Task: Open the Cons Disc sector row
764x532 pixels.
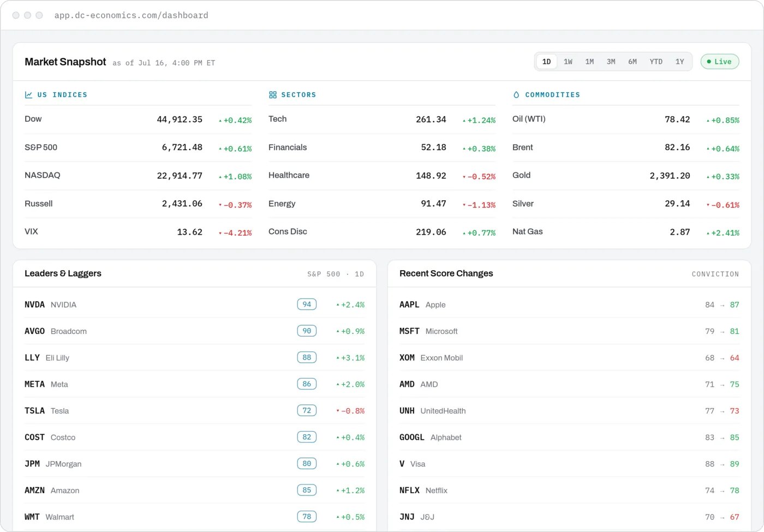Action: 382,232
